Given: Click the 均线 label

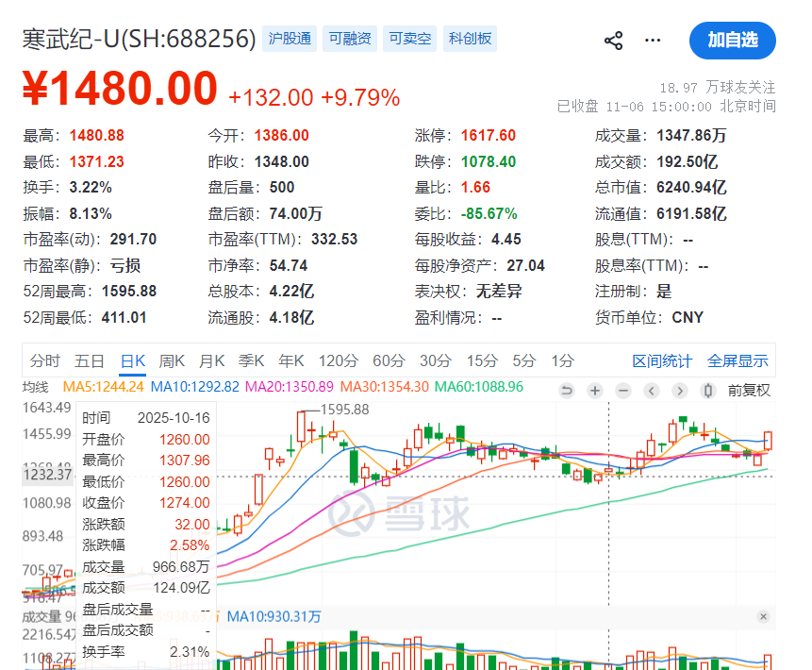Looking at the screenshot, I should point(35,387).
